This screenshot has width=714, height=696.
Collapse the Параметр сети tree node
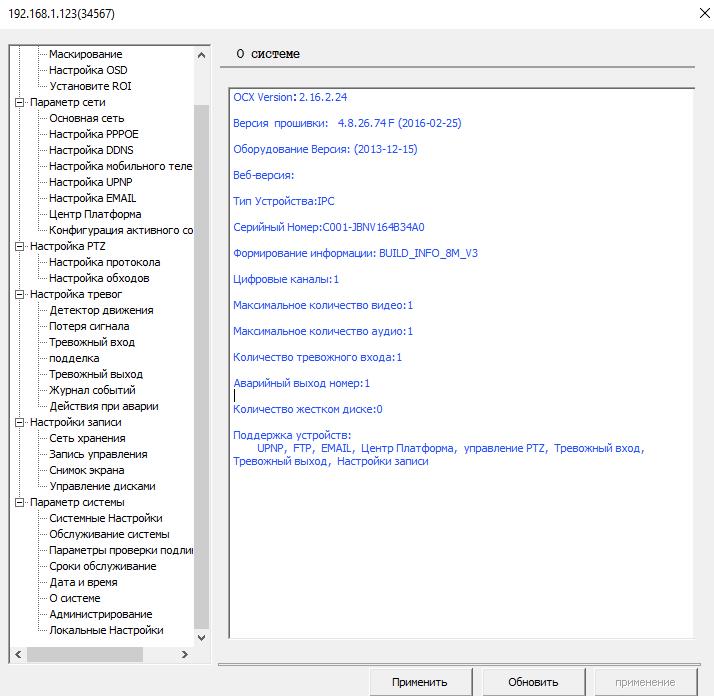pos(19,102)
